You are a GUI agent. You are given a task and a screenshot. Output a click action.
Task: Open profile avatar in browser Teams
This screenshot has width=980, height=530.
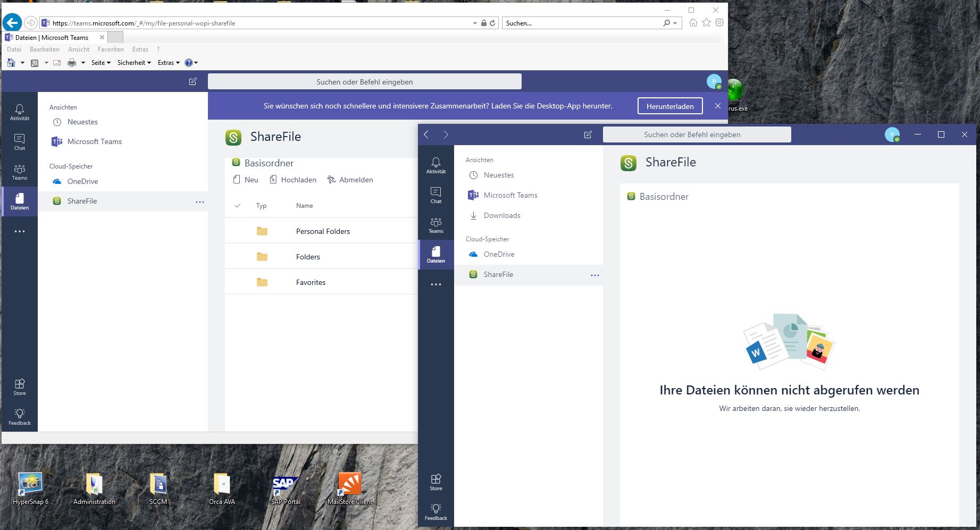click(714, 81)
